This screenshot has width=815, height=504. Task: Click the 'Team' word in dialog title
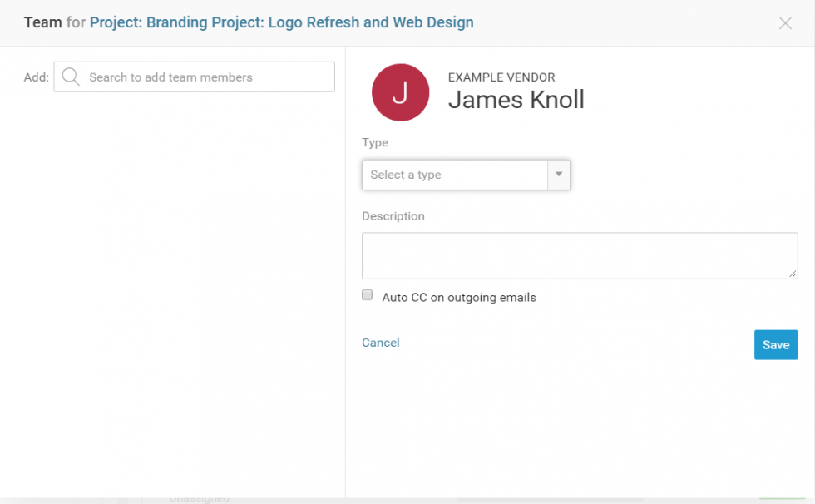(42, 22)
